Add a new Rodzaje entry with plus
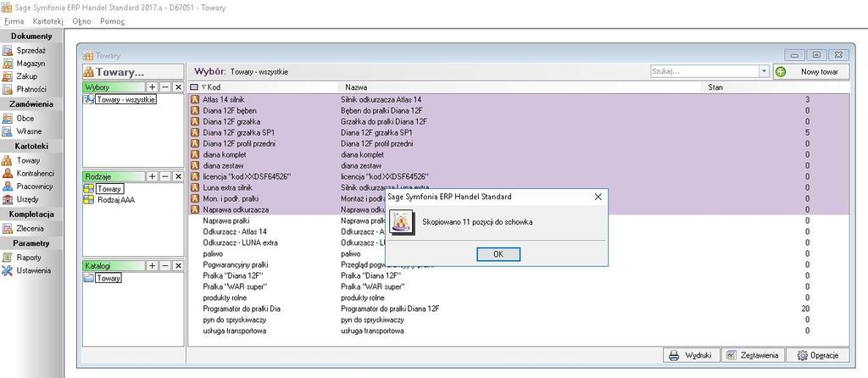This screenshot has height=378, width=868. click(153, 176)
